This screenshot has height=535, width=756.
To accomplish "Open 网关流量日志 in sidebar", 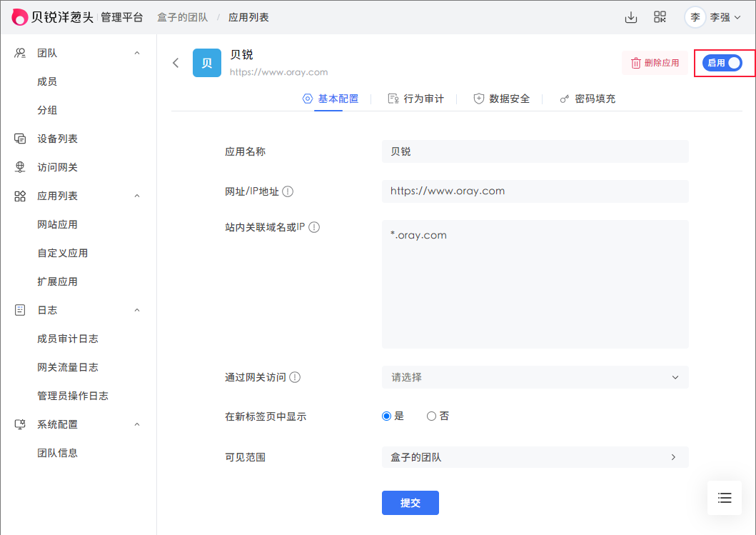I will click(68, 367).
